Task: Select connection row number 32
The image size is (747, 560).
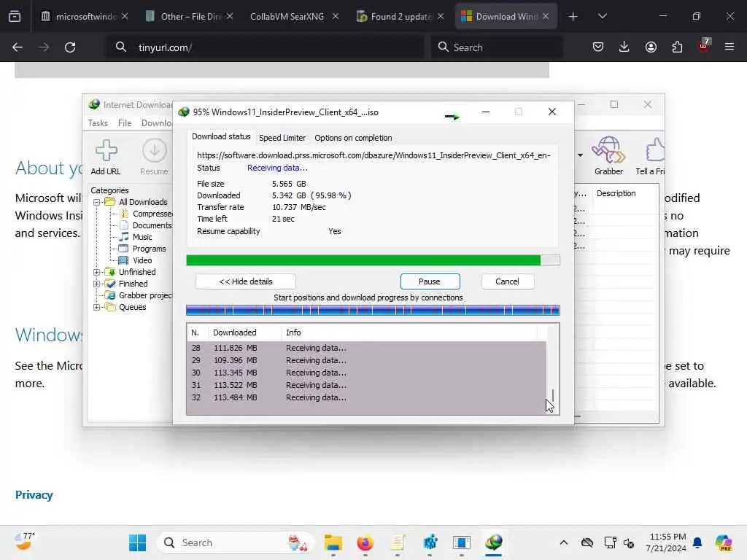Action: point(366,397)
